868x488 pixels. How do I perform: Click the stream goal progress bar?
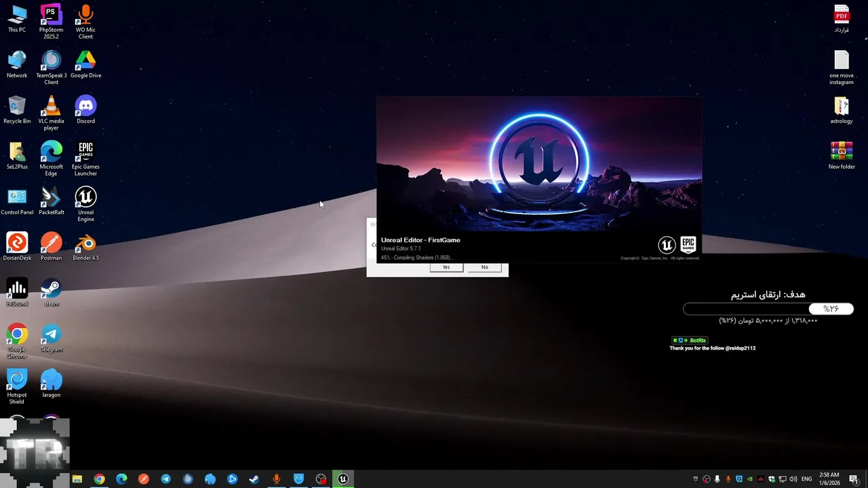pos(768,309)
